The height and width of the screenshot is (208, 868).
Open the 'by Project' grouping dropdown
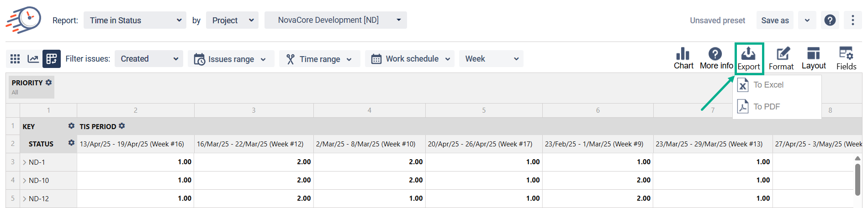(x=232, y=20)
